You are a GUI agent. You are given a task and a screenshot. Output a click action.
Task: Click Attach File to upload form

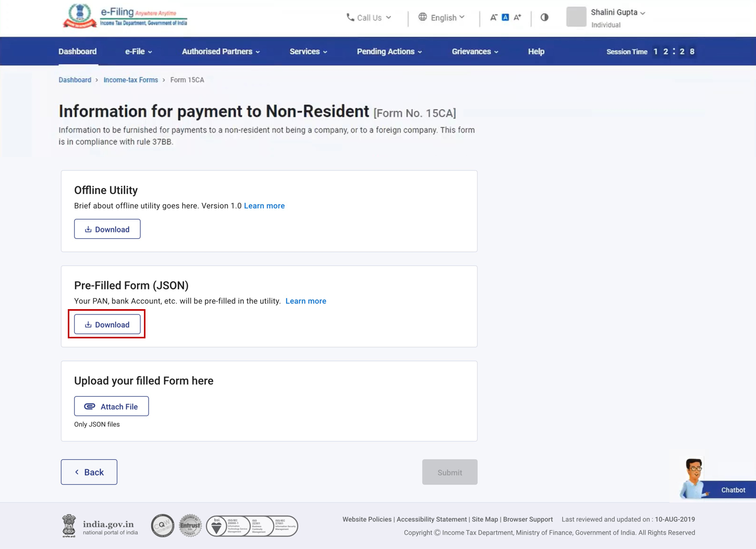click(x=111, y=406)
